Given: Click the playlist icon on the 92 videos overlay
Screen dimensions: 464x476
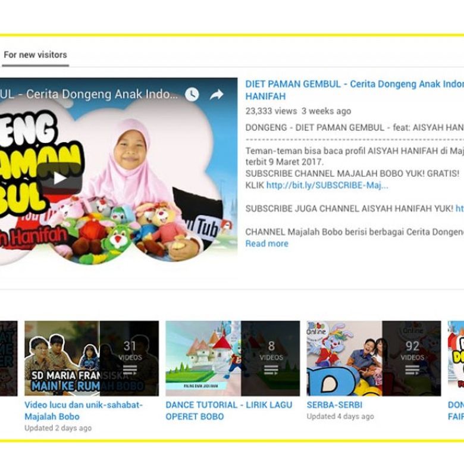Looking at the screenshot, I should [x=412, y=370].
